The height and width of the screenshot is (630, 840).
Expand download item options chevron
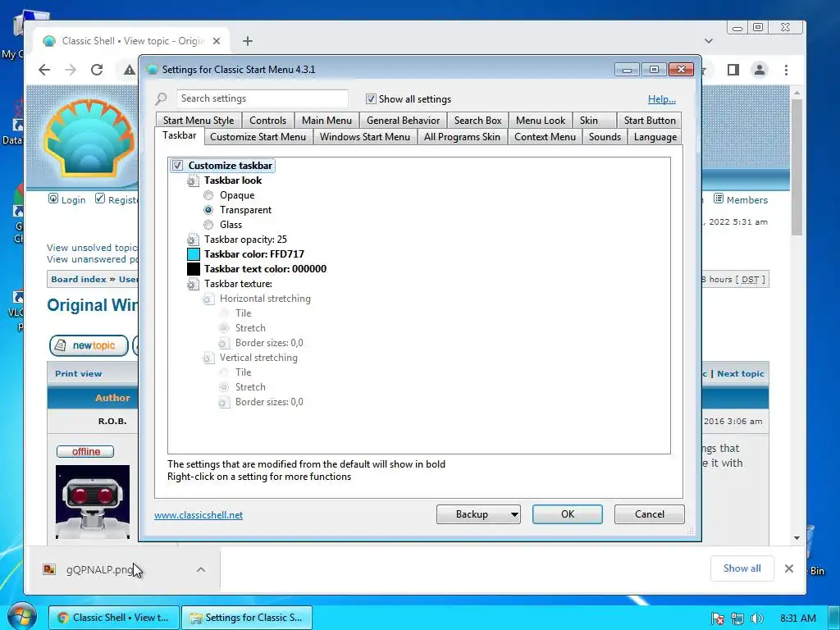point(201,569)
